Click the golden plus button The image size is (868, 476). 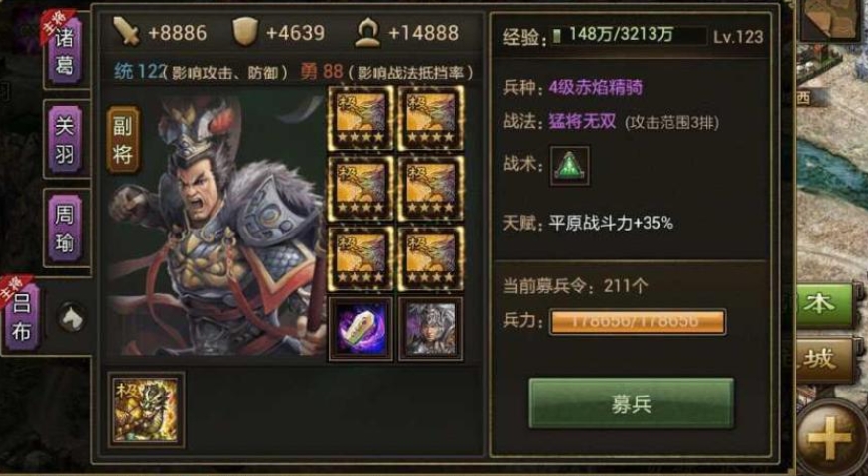click(x=830, y=439)
